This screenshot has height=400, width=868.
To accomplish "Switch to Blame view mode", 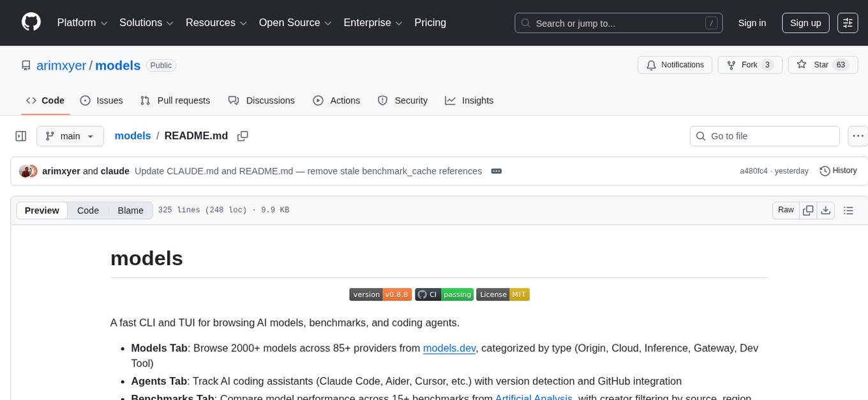I will (x=130, y=210).
